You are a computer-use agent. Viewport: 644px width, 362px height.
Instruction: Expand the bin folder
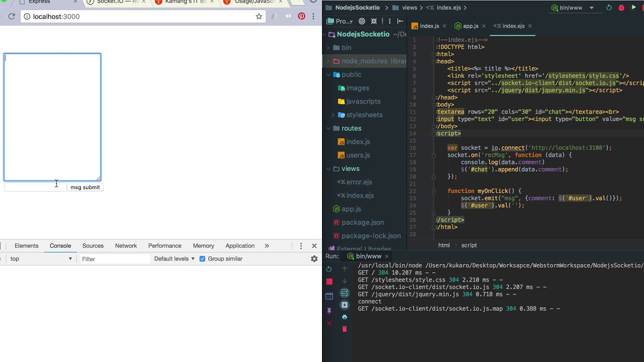click(x=329, y=48)
